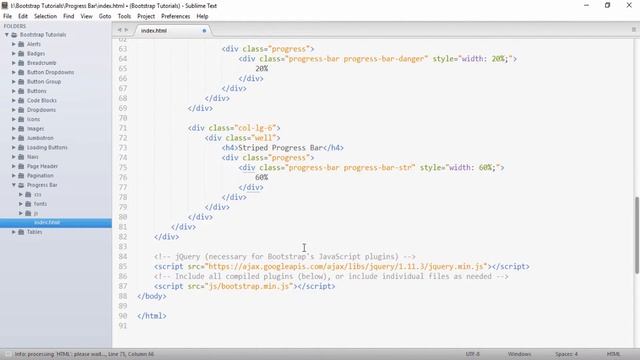Click the vertical scrollbar thumb
This screenshot has width=640, height=360.
point(636,235)
